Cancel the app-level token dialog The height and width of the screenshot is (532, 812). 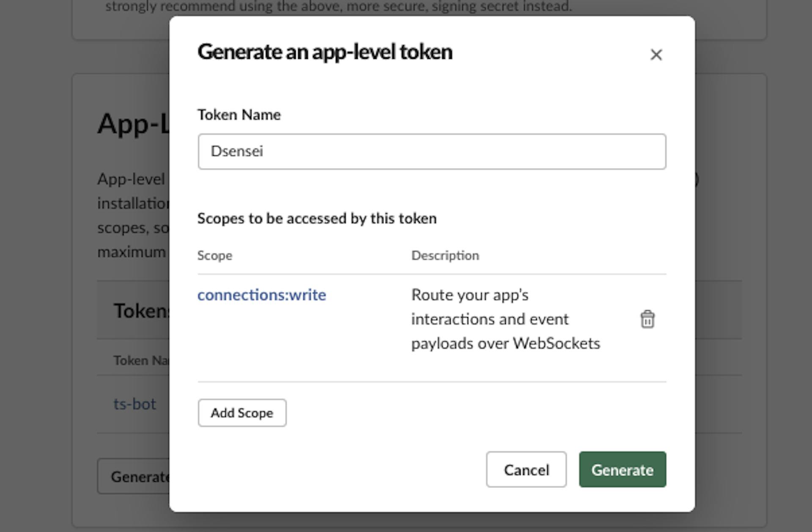click(x=526, y=469)
